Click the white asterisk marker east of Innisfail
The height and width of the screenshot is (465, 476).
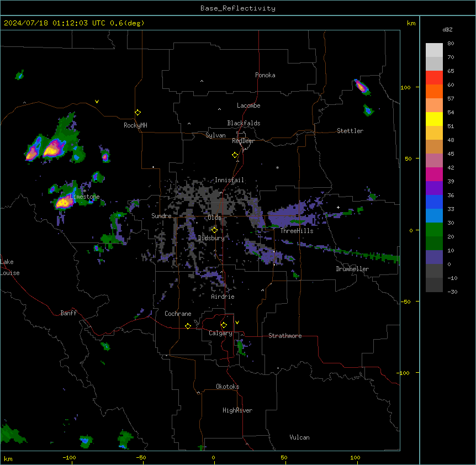(x=277, y=167)
